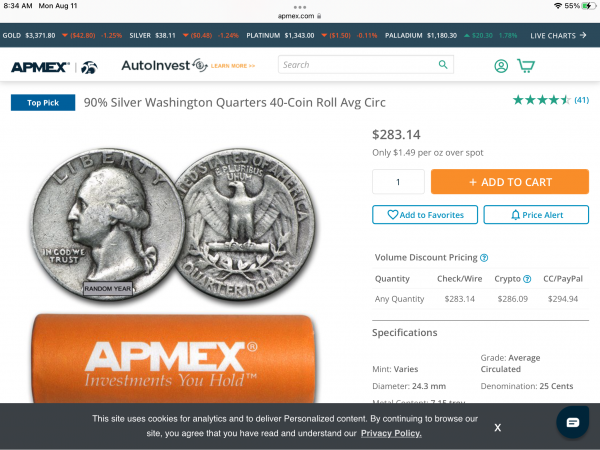This screenshot has height=450, width=600.
Task: Open the user account icon
Action: [501, 66]
